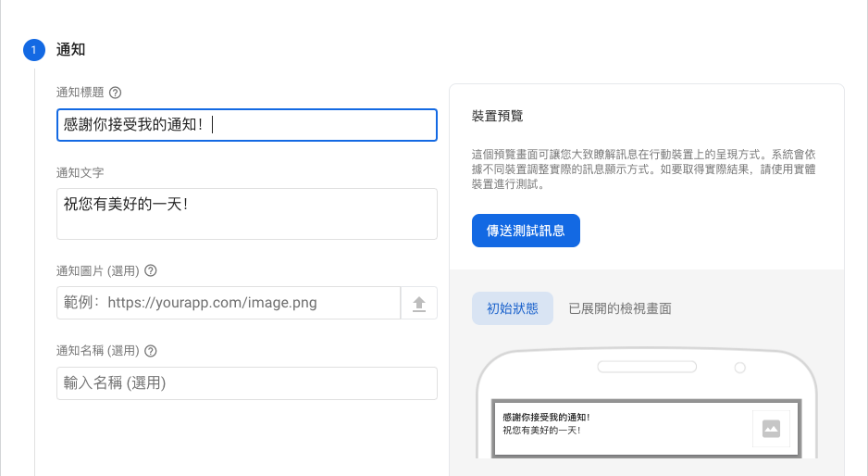Click preview body 祝您有美好的一天!

pyautogui.click(x=541, y=430)
